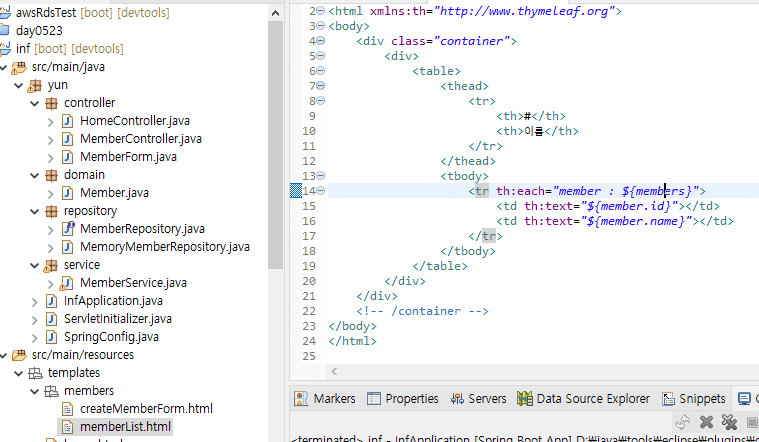Fold the tr tag on line 14
The image size is (759, 442).
[x=320, y=191]
